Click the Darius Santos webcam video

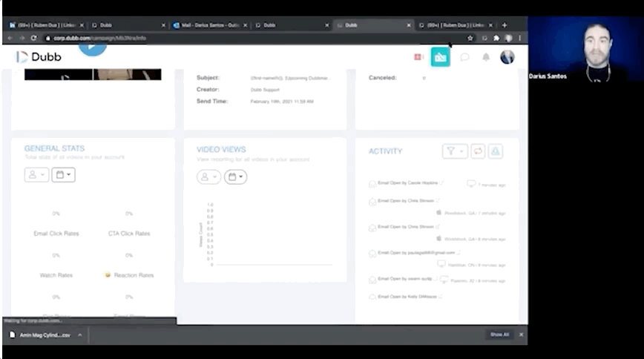point(586,49)
